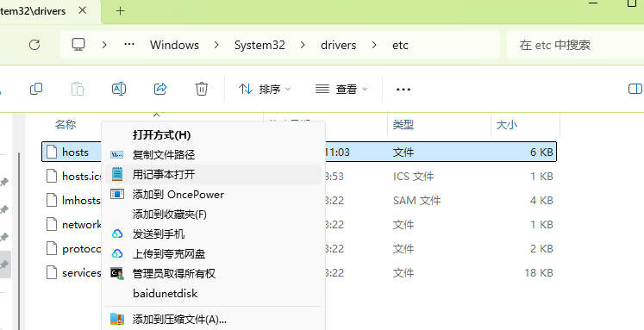The height and width of the screenshot is (330, 644).
Task: Click the paste icon in toolbar
Action: [x=78, y=89]
